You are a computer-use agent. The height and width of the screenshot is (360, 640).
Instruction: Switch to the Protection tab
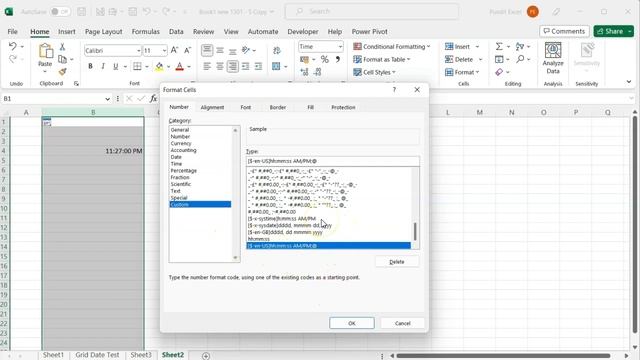(x=343, y=107)
